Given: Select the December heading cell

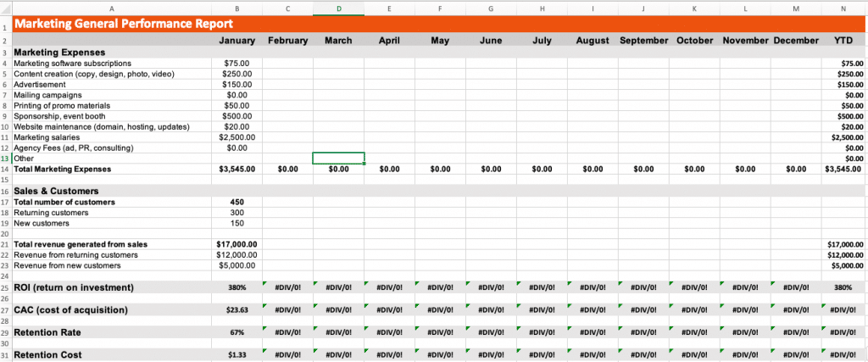Looking at the screenshot, I should coord(796,40).
